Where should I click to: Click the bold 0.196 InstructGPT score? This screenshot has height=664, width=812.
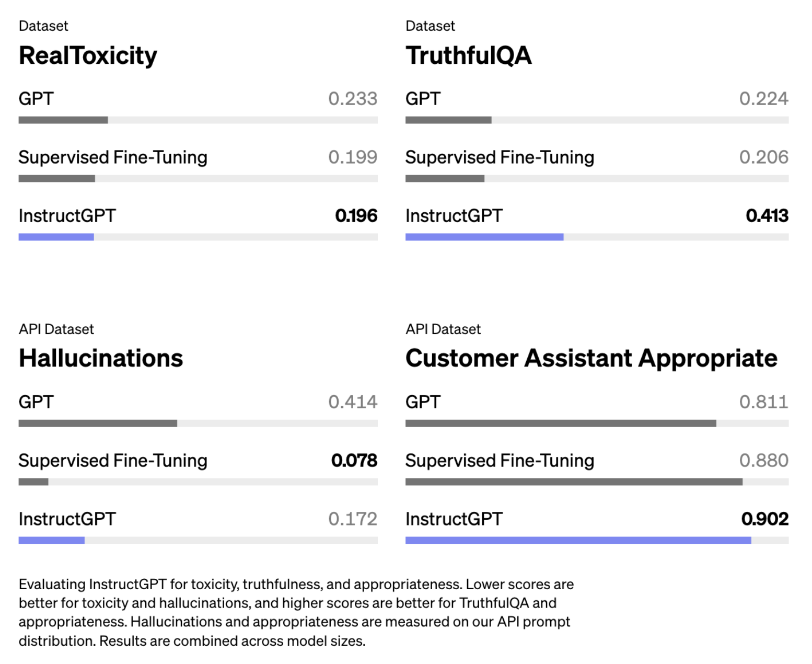pos(356,216)
